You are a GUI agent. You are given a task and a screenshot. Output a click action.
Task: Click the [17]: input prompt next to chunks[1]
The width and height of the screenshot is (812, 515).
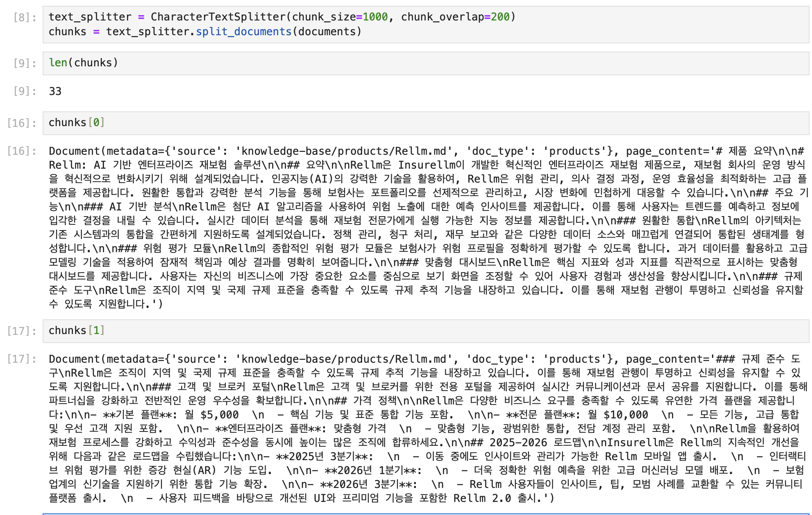tap(22, 331)
